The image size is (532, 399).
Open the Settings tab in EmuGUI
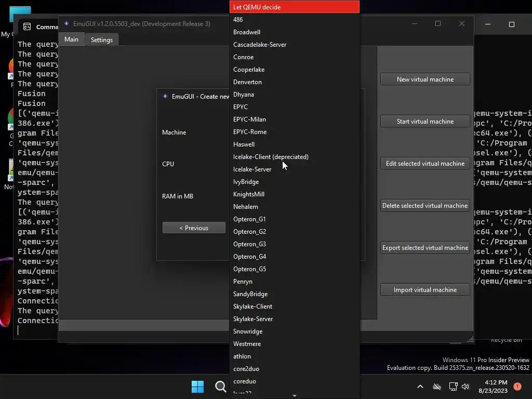102,40
